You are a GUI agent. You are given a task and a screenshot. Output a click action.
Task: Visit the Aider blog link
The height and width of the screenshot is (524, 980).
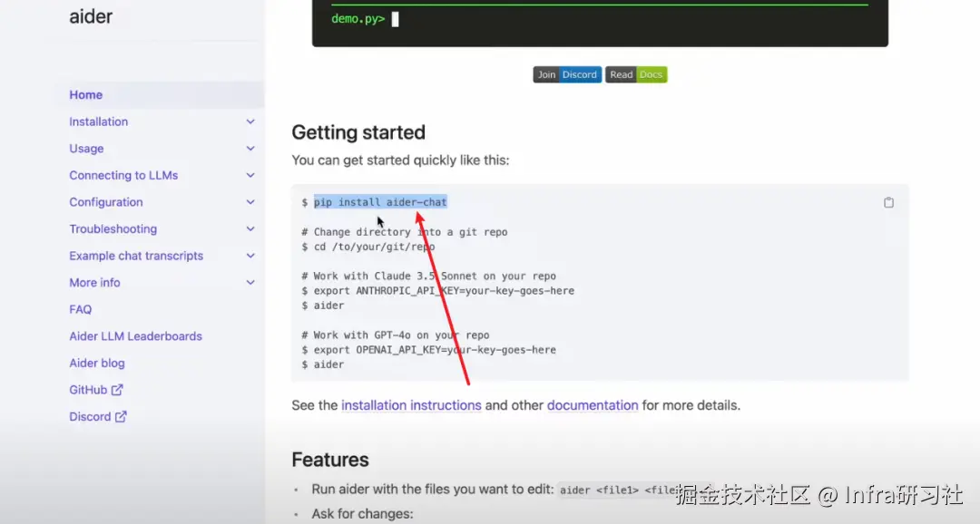97,364
